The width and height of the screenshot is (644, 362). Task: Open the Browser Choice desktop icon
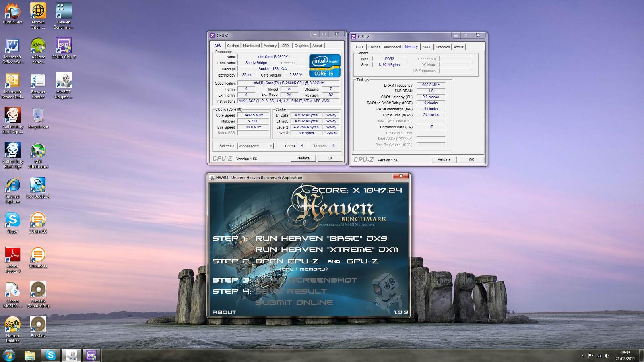pyautogui.click(x=38, y=86)
